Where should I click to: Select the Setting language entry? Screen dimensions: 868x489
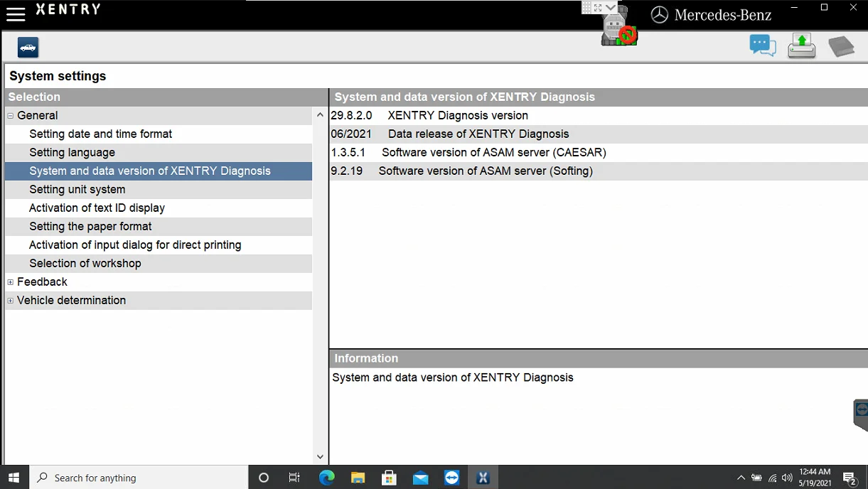[72, 152]
